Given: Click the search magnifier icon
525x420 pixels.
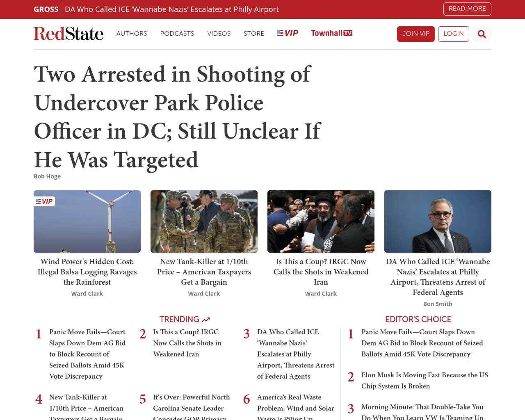Looking at the screenshot, I should [x=482, y=34].
